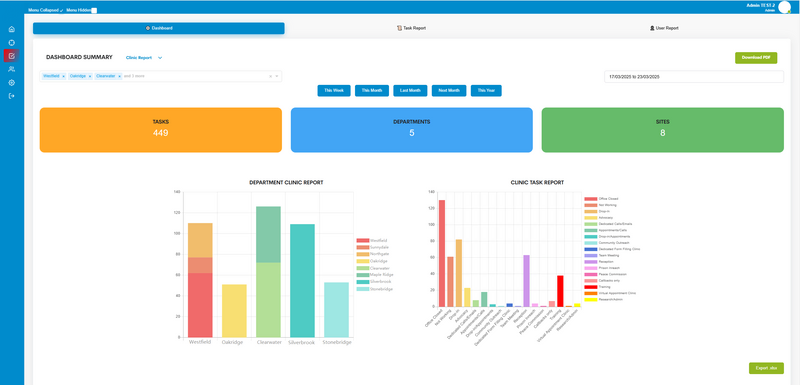Click the Stonebridge bar in department chart

(x=336, y=310)
